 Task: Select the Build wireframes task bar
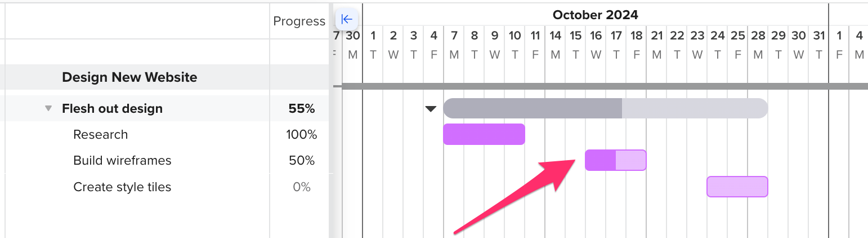(x=616, y=160)
